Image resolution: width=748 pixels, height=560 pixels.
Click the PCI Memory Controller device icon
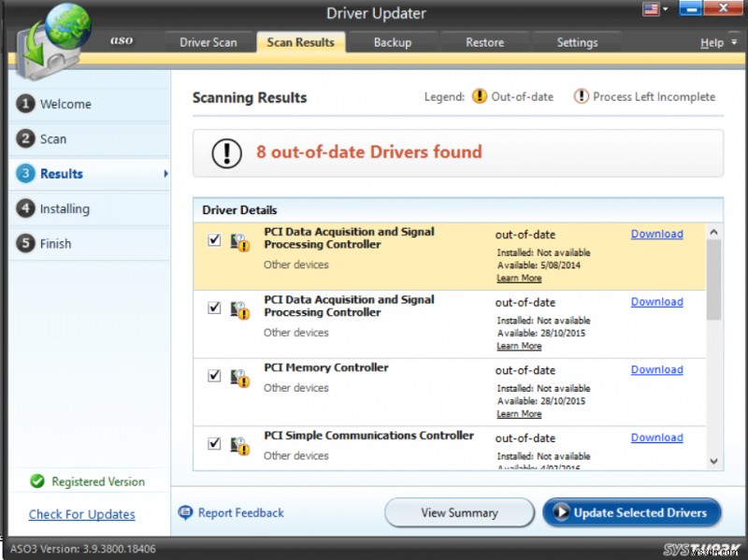[x=240, y=379]
